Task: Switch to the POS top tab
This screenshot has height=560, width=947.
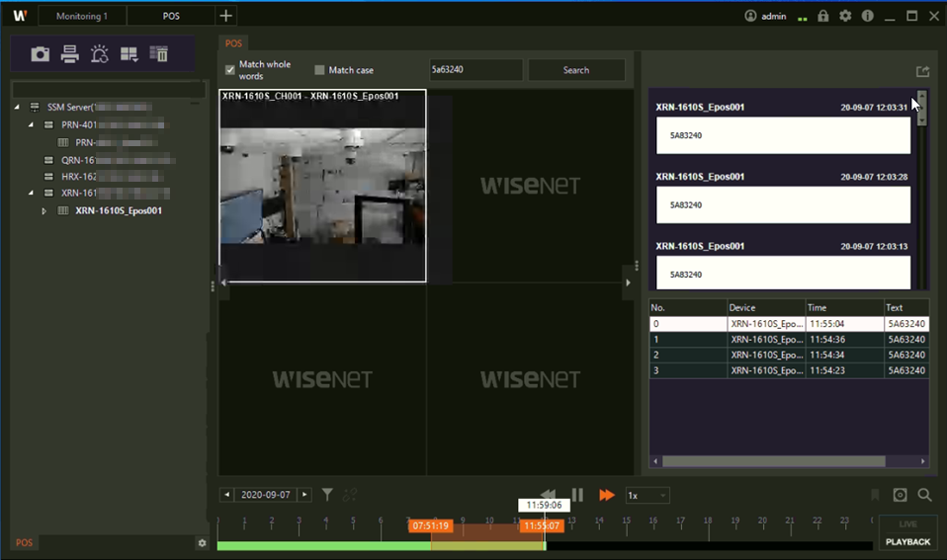Action: point(171,16)
